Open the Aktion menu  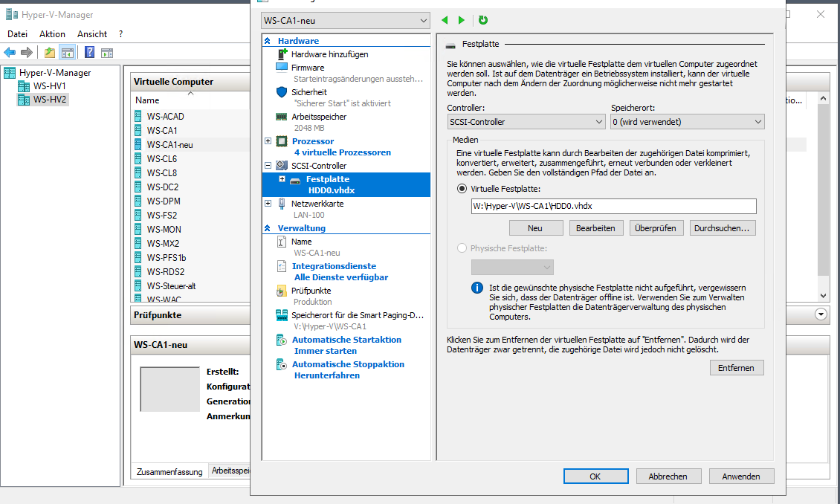(52, 33)
